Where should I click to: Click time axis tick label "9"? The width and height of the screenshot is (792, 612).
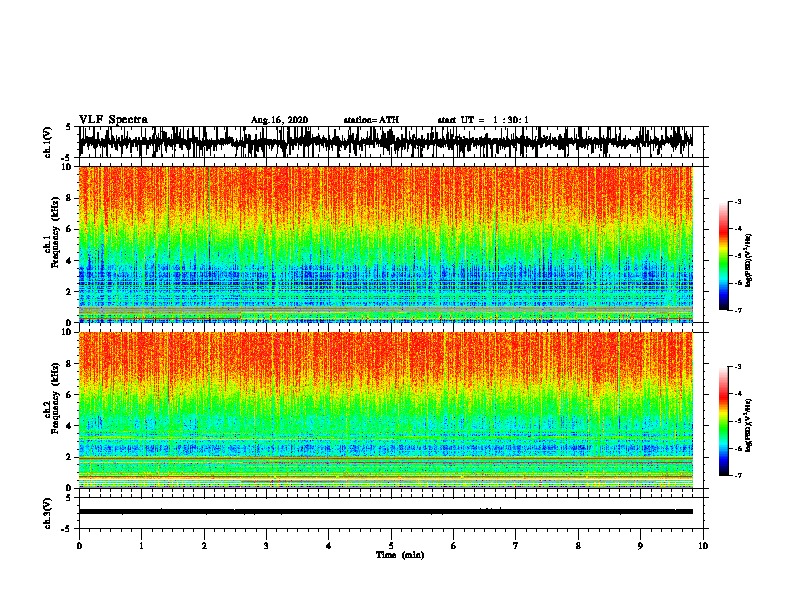pos(640,546)
